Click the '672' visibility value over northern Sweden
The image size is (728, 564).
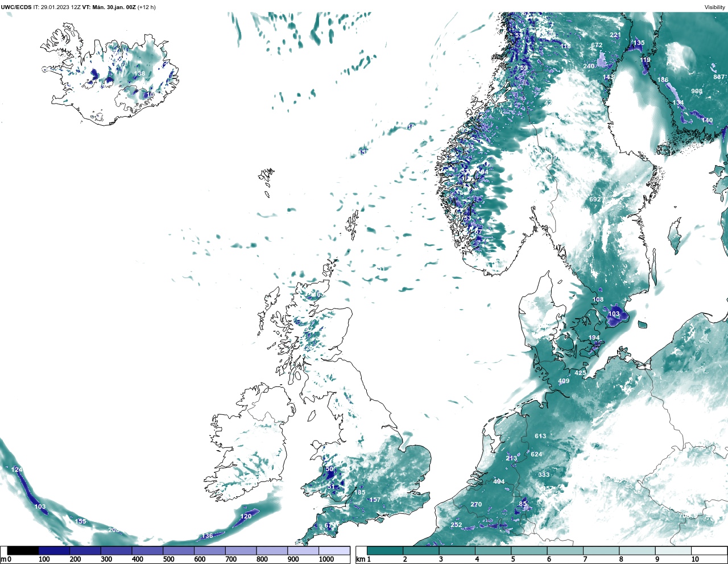[x=597, y=46]
